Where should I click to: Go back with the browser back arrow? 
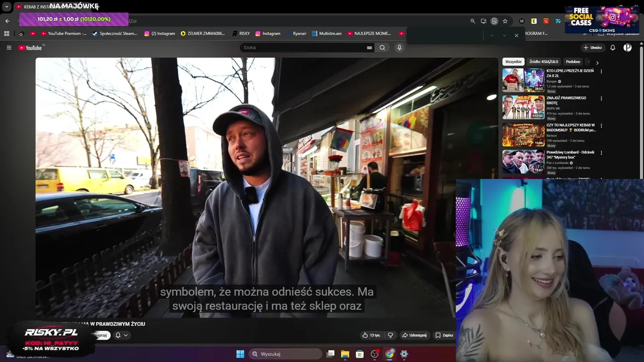(7, 21)
